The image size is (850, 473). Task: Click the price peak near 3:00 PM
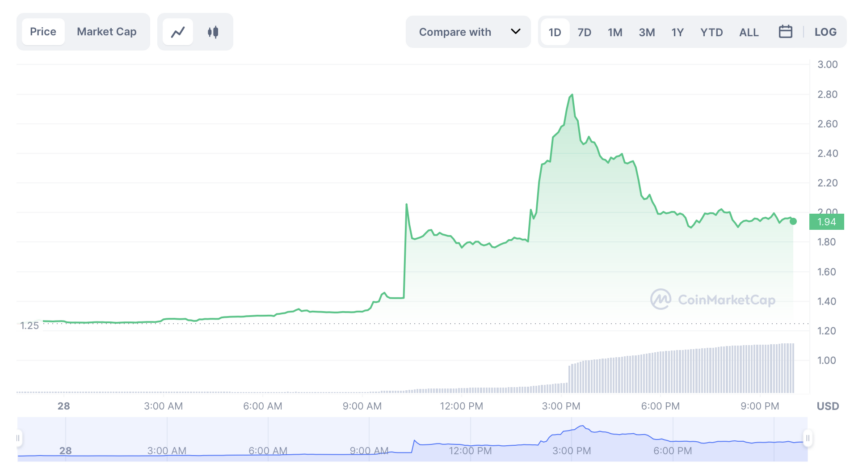point(572,95)
